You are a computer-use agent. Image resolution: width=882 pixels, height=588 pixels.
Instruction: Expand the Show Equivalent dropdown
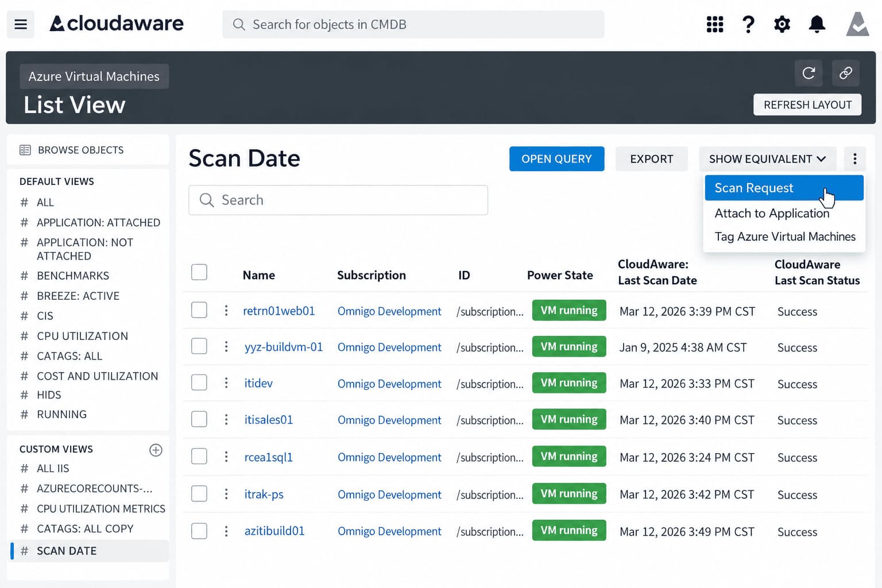pos(768,159)
